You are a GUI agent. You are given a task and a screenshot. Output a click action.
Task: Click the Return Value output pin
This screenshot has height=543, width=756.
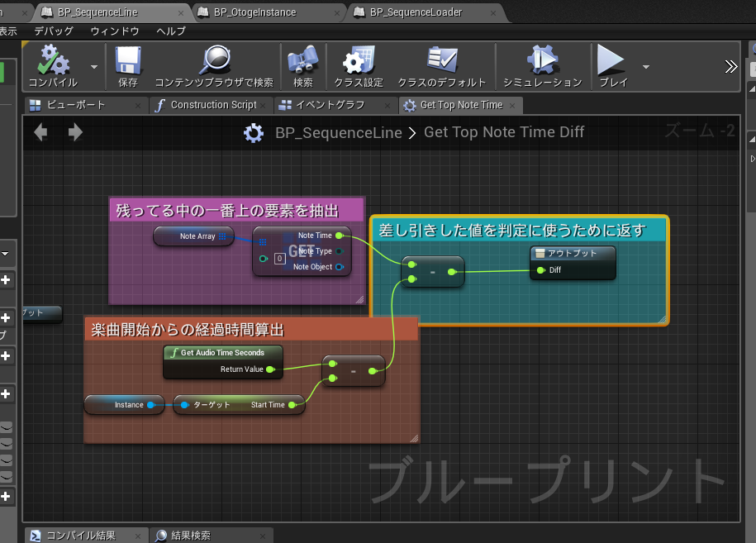270,369
